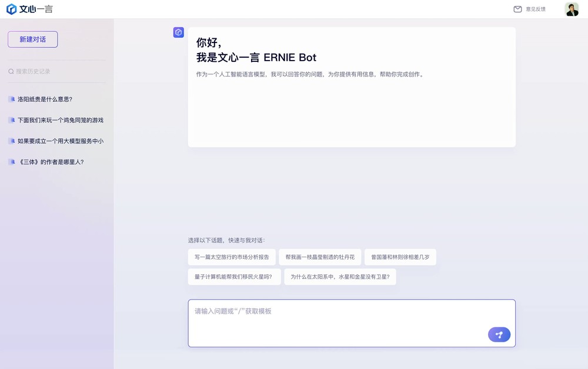Click the paper plane send icon
The height and width of the screenshot is (369, 588).
point(499,334)
